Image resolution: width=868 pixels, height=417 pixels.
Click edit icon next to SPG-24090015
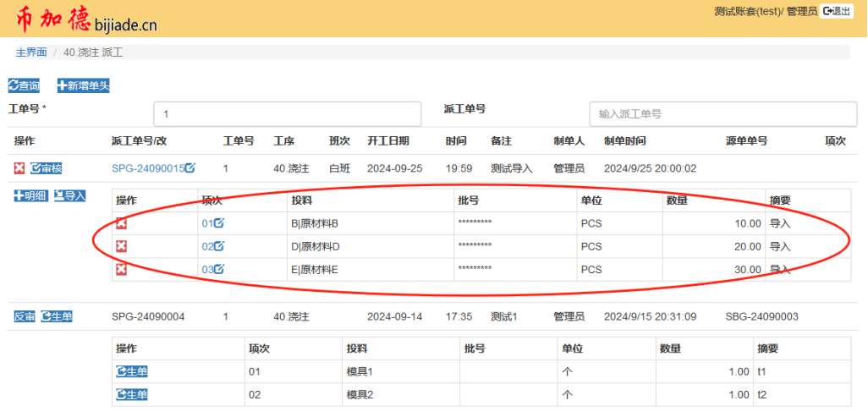pos(190,168)
